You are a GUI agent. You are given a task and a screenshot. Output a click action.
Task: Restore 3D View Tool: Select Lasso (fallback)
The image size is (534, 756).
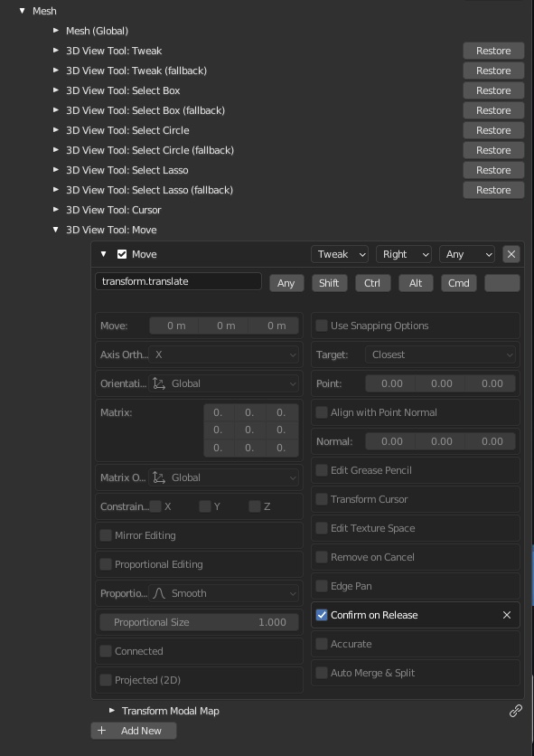click(493, 190)
